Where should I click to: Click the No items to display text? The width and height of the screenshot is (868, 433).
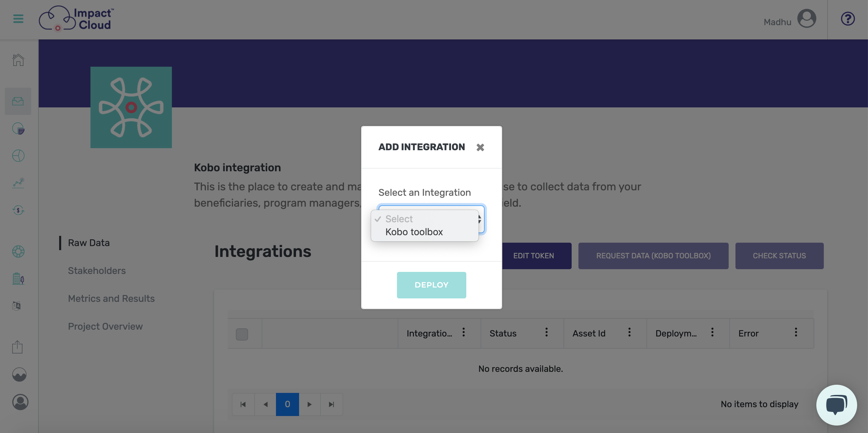click(760, 404)
